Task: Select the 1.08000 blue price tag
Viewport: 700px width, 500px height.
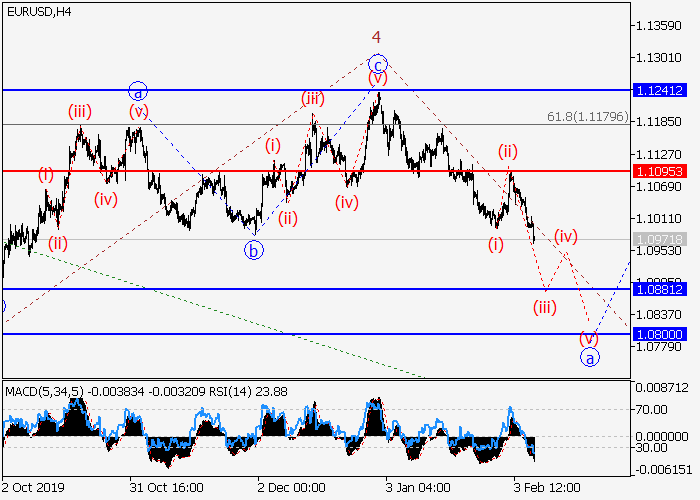Action: click(x=659, y=334)
